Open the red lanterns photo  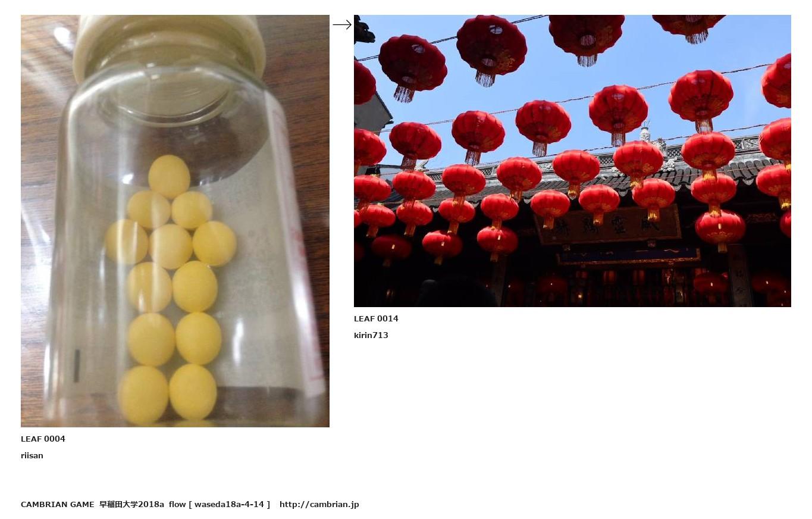pyautogui.click(x=572, y=161)
